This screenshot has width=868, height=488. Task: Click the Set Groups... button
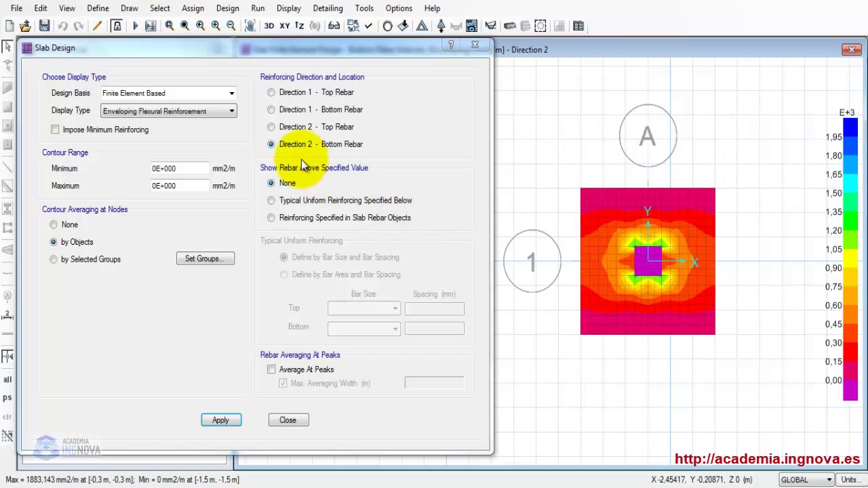pos(205,259)
